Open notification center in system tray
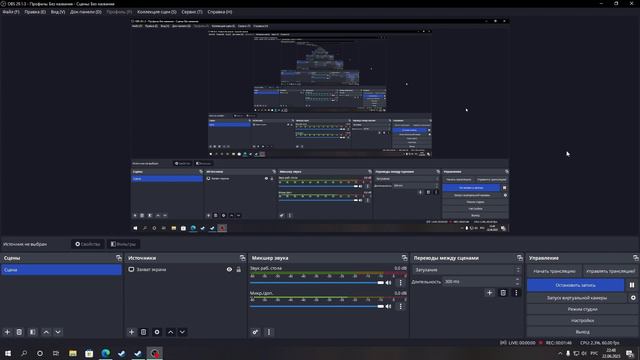 coord(630,353)
